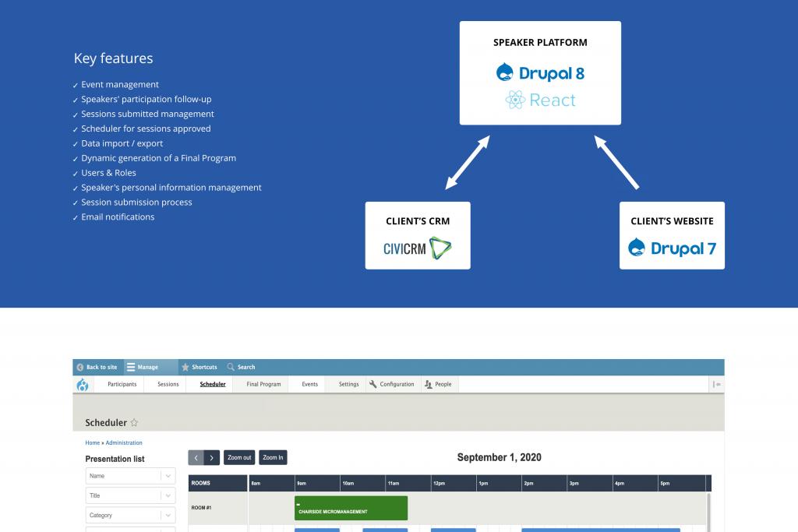The width and height of the screenshot is (798, 532).
Task: Click the 'Users & Roles' feature line
Action: click(x=108, y=173)
